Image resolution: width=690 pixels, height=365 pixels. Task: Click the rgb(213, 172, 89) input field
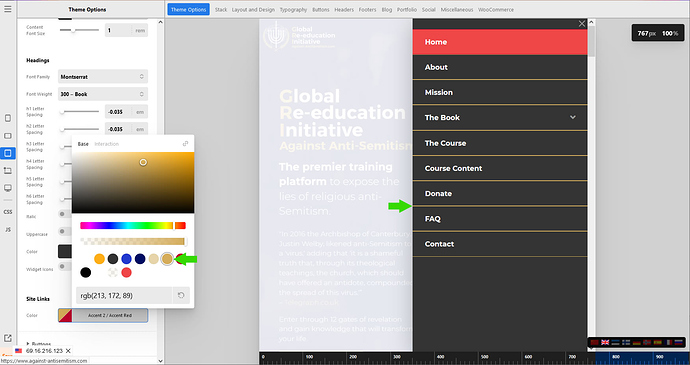coord(124,295)
